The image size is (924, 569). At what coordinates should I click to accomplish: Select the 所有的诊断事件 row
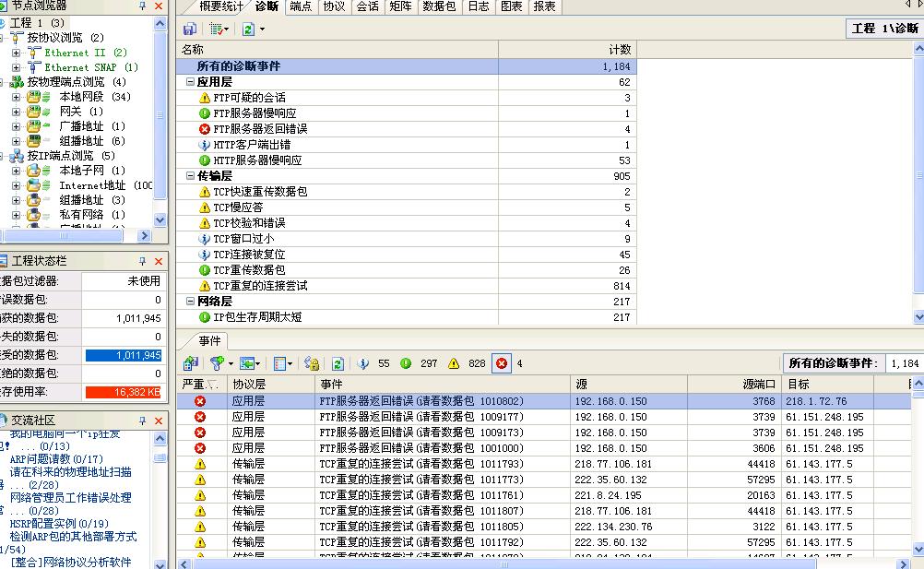coord(407,66)
